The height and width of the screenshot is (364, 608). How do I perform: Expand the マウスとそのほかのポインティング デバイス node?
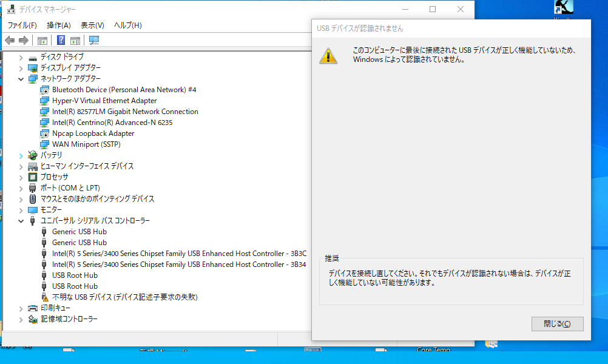21,199
